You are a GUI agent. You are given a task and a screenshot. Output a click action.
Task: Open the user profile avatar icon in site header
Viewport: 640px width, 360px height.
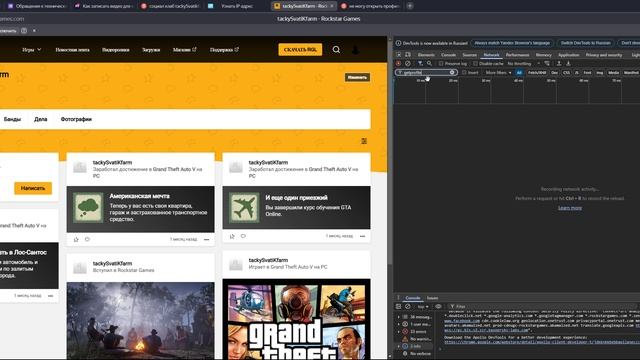tap(356, 50)
